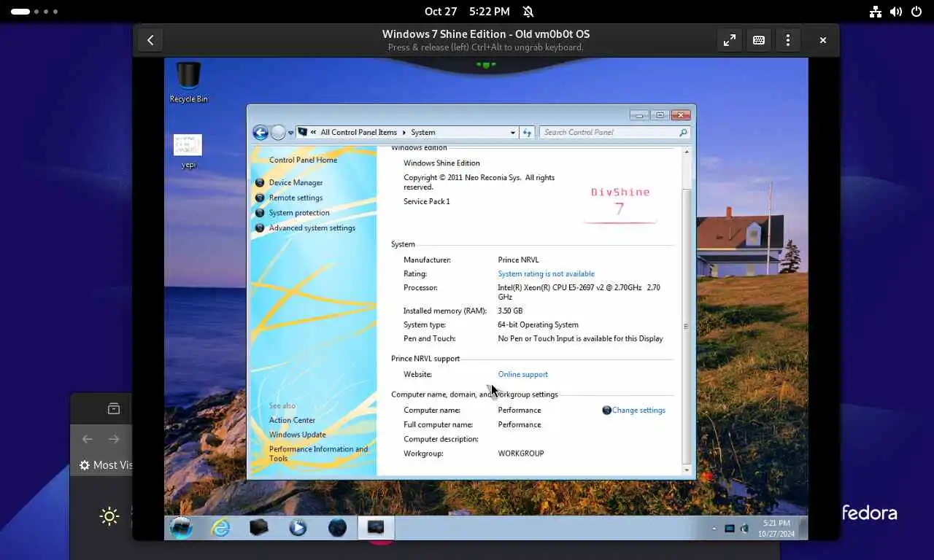Open the System rating is not available link
The width and height of the screenshot is (934, 560).
(546, 274)
